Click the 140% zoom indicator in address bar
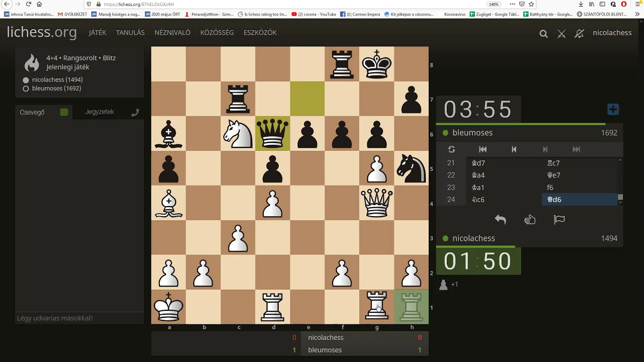Image resolution: width=644 pixels, height=362 pixels. [494, 4]
